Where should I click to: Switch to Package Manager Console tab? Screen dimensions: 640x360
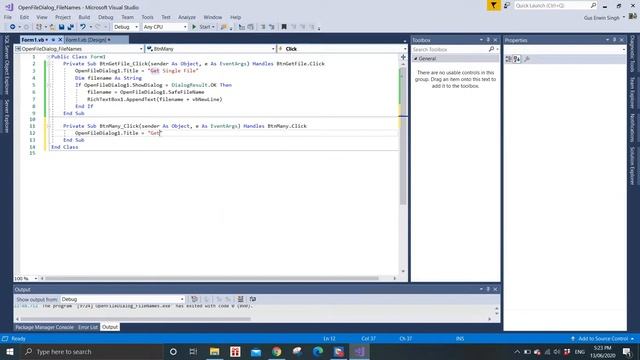click(x=44, y=327)
